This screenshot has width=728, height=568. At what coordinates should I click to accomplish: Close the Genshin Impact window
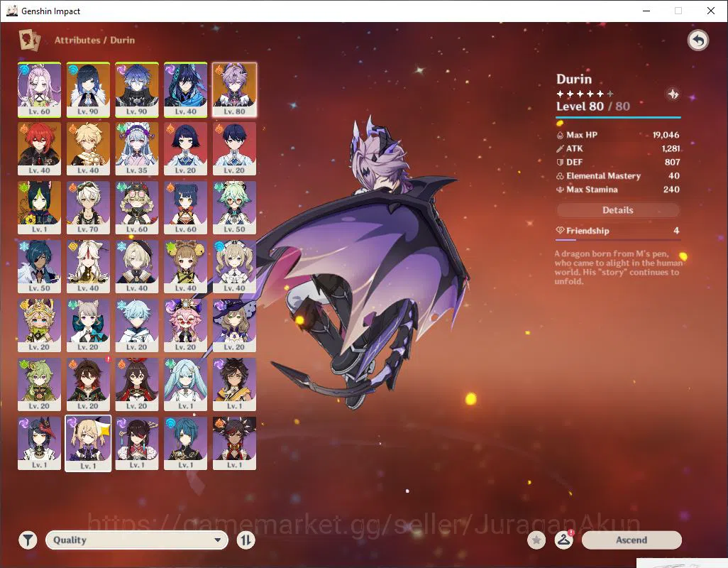[x=710, y=11]
